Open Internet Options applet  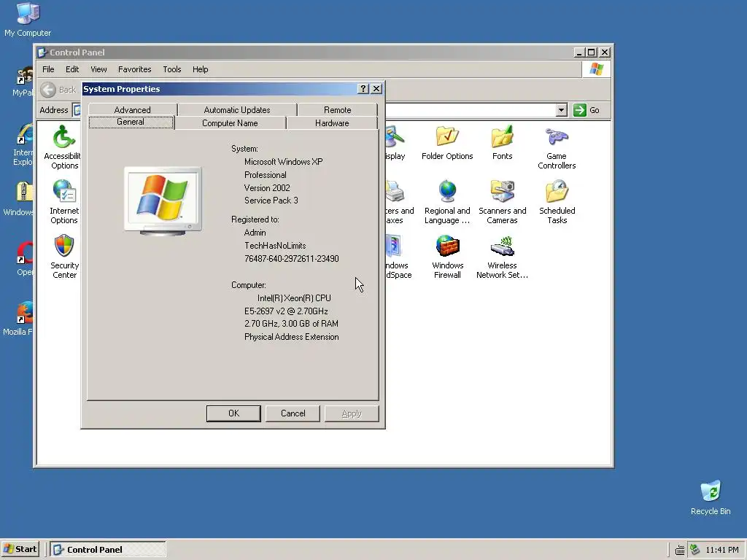click(64, 202)
